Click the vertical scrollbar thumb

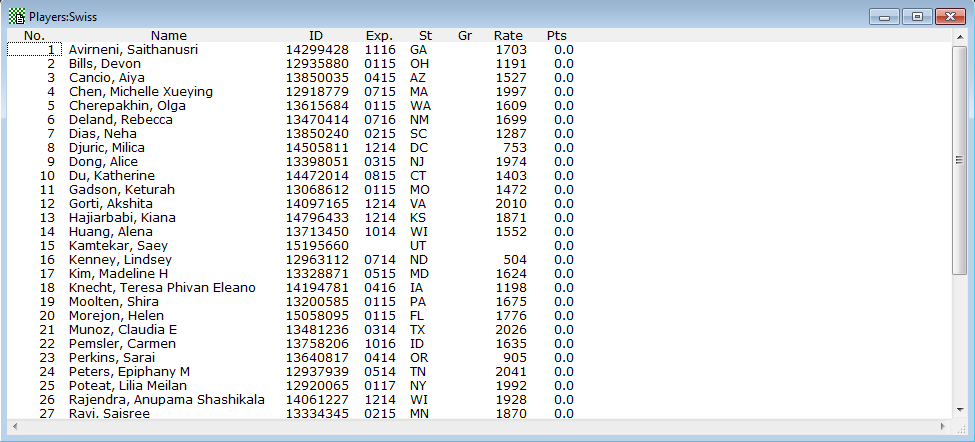click(959, 160)
